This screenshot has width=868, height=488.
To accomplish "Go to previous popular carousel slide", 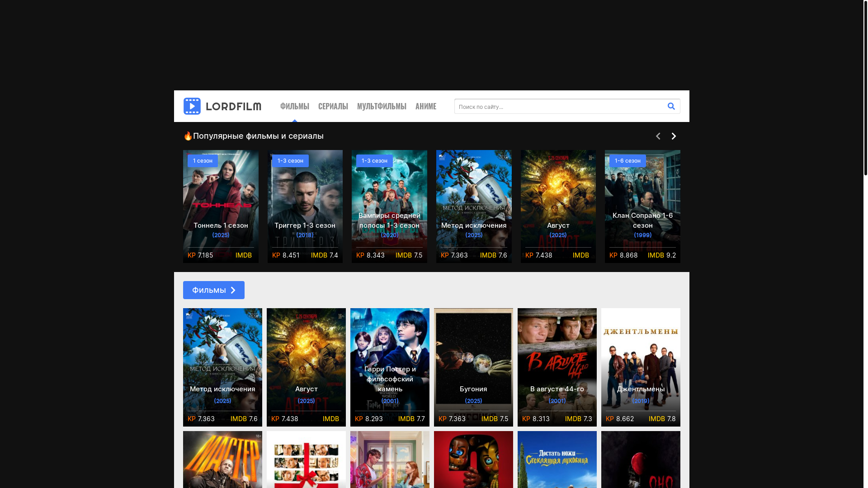I will (658, 136).
